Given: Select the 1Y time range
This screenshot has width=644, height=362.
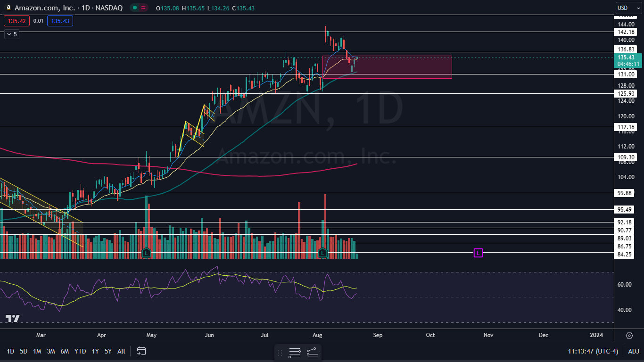Looking at the screenshot, I should (x=95, y=351).
